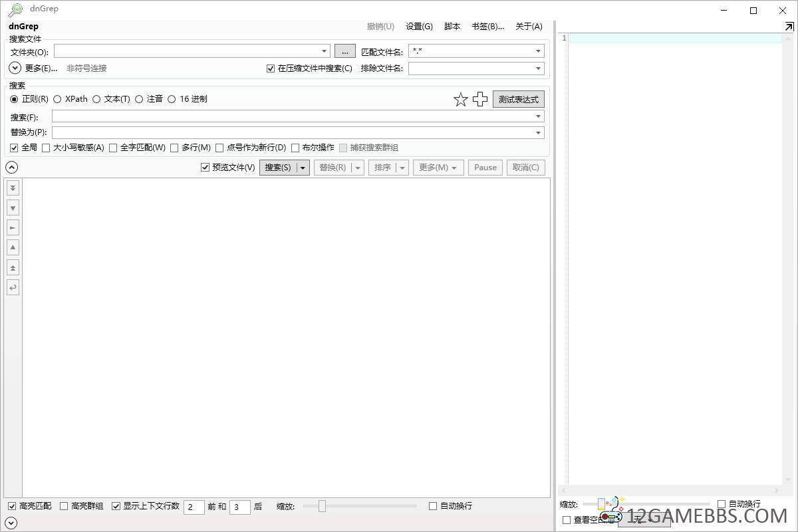Expand 更多(E)... file options
The width and height of the screenshot is (798, 532).
tap(33, 68)
